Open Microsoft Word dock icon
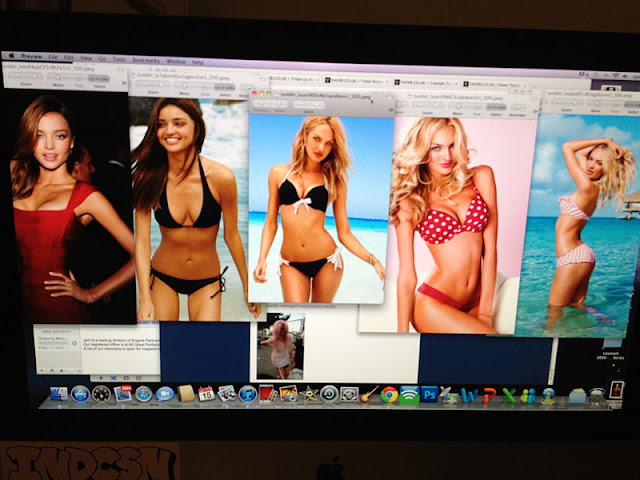640x480 pixels. tap(469, 395)
